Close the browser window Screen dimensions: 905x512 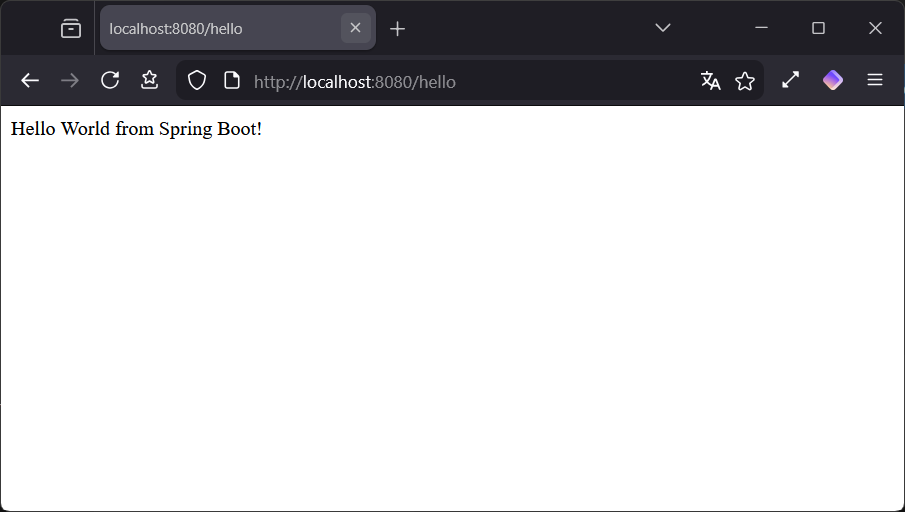pos(875,28)
